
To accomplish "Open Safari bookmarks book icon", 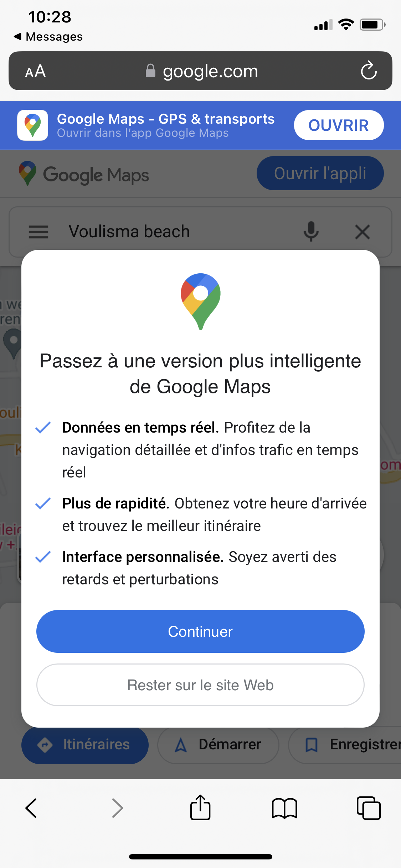I will [x=284, y=808].
